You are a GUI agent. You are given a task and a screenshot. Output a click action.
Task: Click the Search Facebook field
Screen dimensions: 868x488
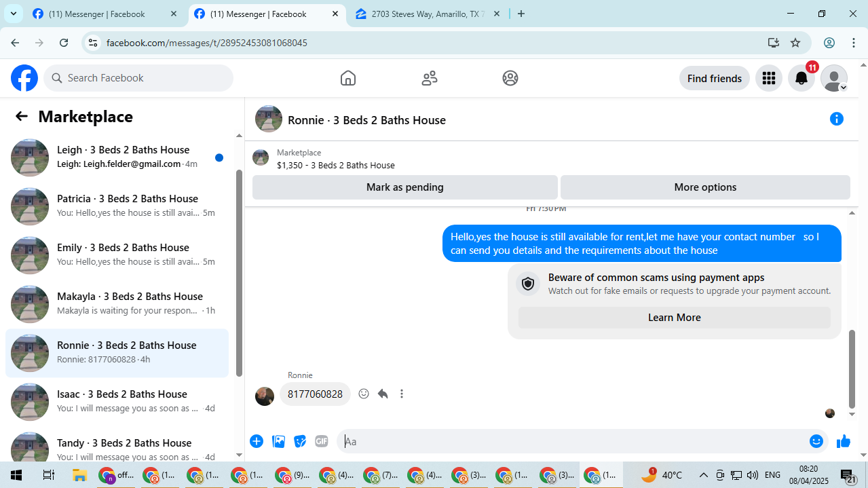(138, 78)
